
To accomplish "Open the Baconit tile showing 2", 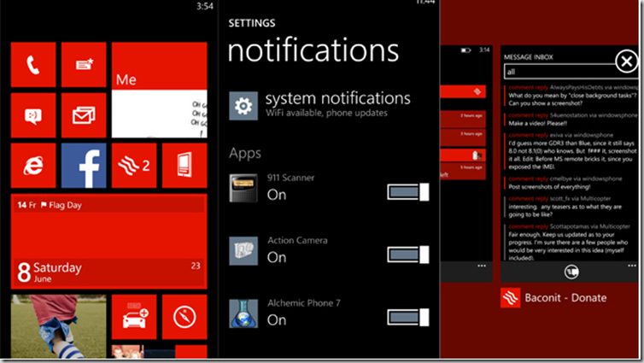I will [134, 166].
